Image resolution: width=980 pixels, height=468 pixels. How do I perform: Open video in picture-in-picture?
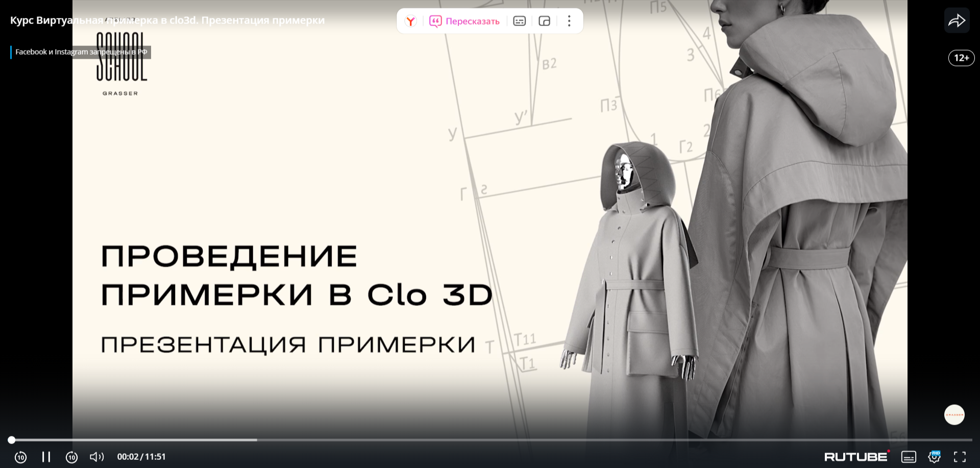point(544,21)
